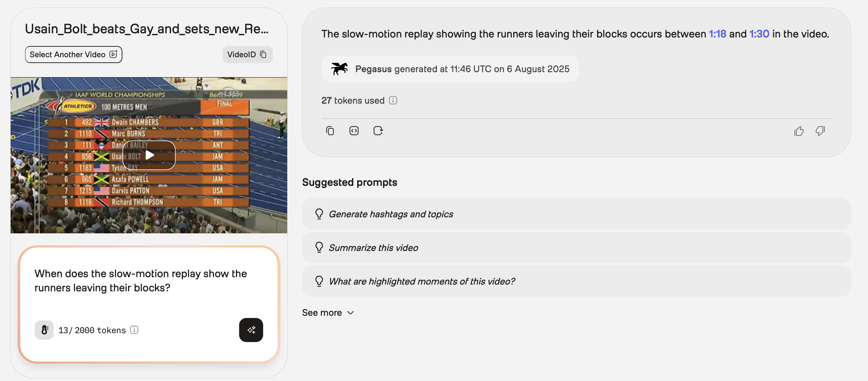
Task: Click the code view icon under response
Action: [x=354, y=131]
